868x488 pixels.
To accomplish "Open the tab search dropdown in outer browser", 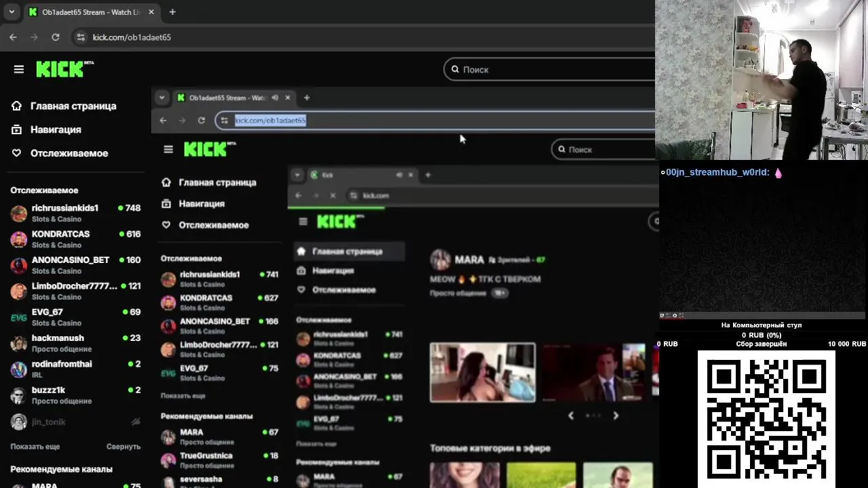I will point(12,12).
